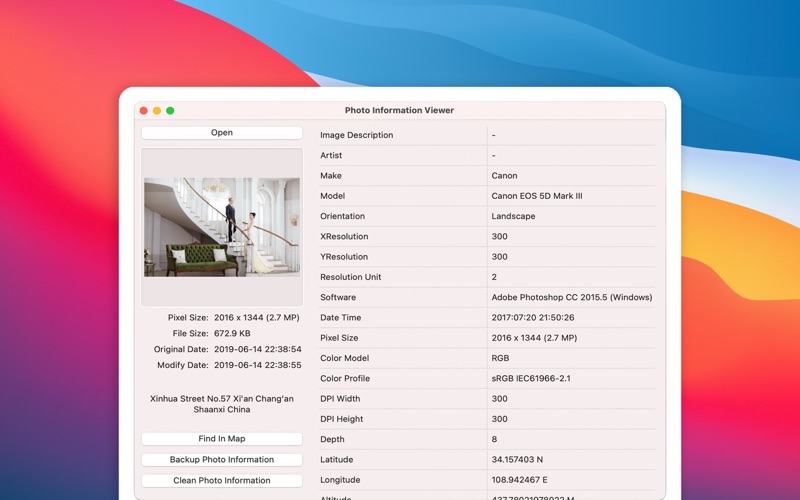Viewport: 800px width, 500px height.
Task: Select the Artist row label
Action: coord(331,155)
